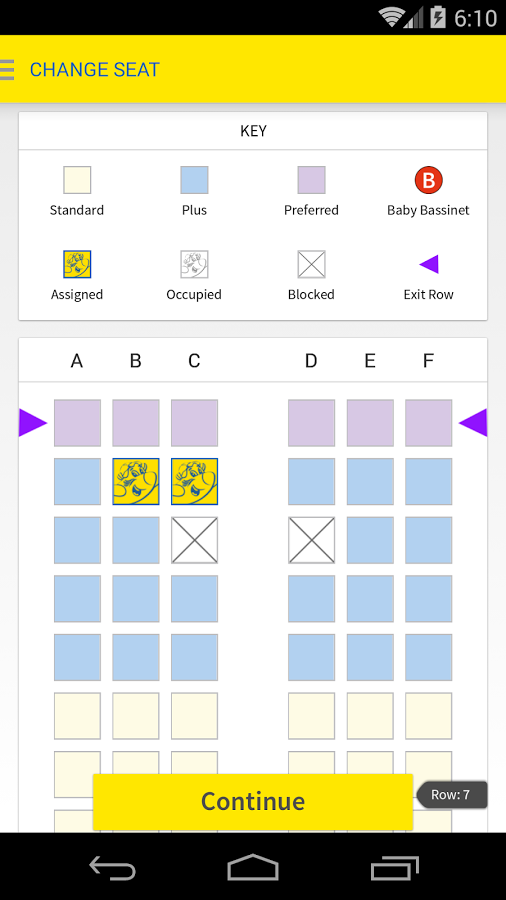The width and height of the screenshot is (506, 900).
Task: Select the first Standard seat in column D
Action: point(312,716)
